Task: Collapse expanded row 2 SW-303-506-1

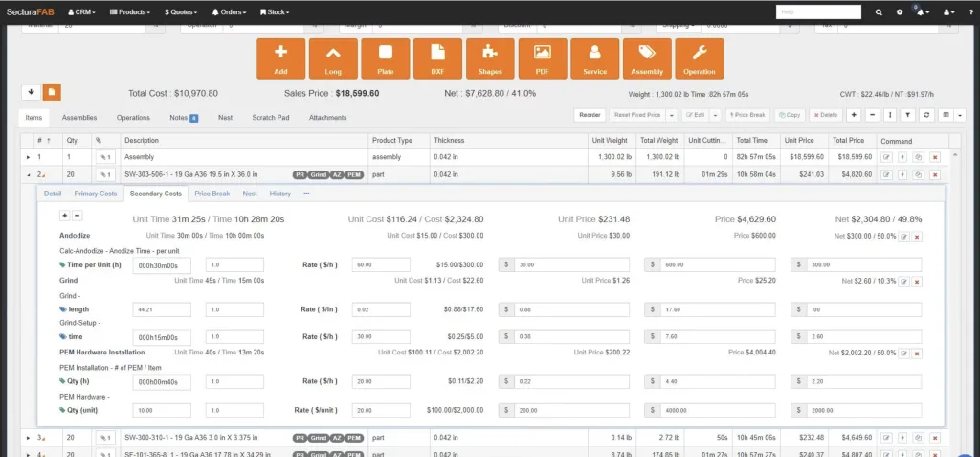Action: pyautogui.click(x=29, y=174)
